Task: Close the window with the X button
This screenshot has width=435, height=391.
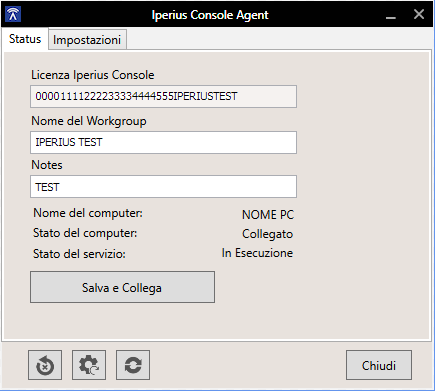Action: click(x=419, y=14)
